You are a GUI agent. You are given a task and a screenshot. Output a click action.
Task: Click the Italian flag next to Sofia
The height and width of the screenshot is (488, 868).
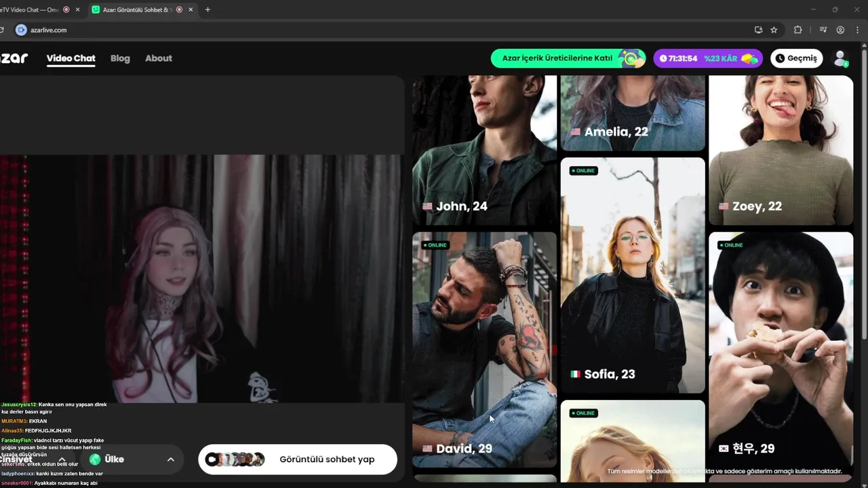tap(575, 374)
